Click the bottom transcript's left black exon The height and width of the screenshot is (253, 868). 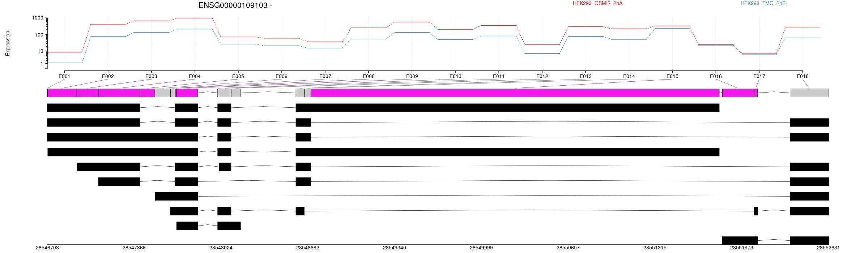740,241
